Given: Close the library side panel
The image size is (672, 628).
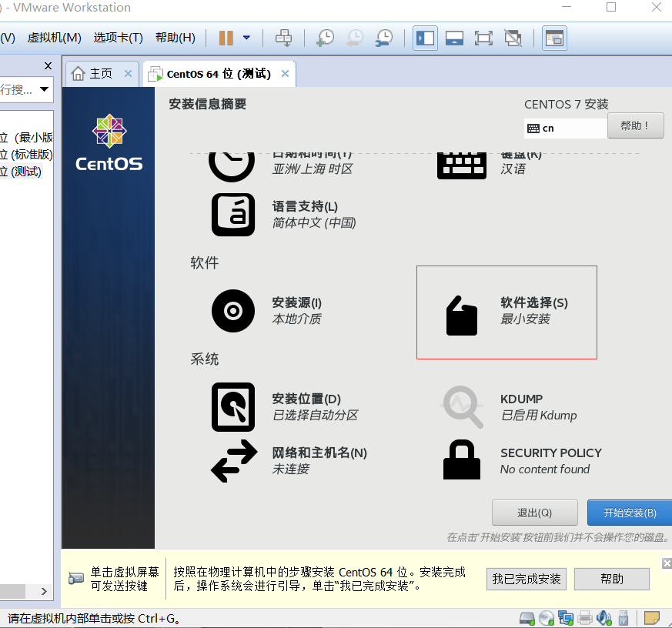Looking at the screenshot, I should [48, 66].
